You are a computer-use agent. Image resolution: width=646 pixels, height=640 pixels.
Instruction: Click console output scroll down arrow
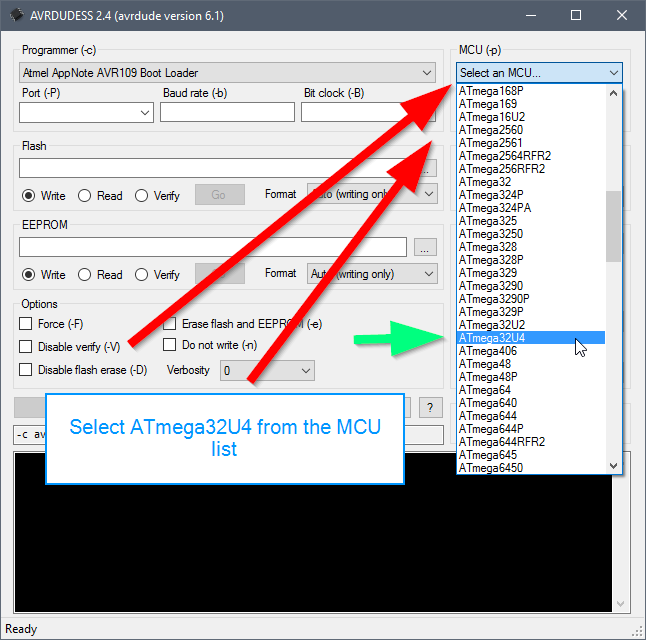620,604
